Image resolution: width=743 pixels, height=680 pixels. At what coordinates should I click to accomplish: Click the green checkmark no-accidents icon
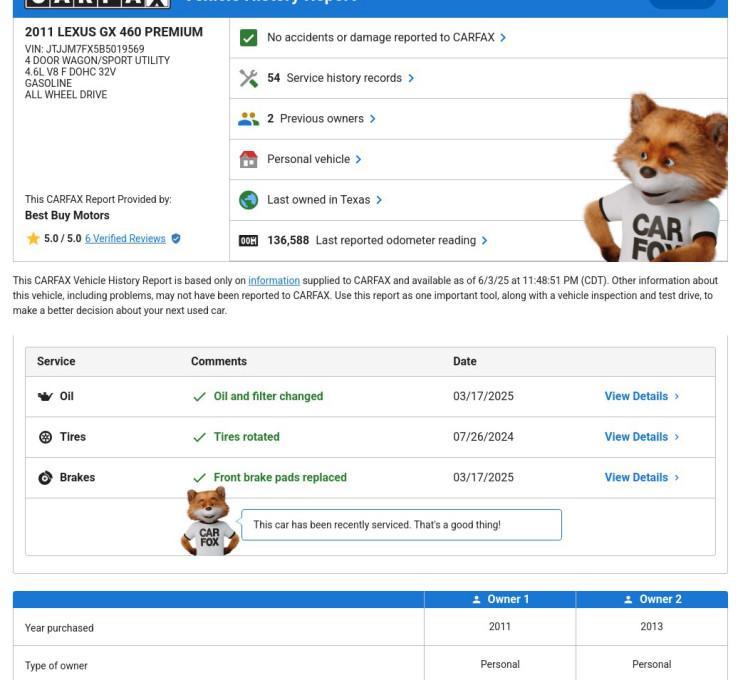click(x=248, y=37)
